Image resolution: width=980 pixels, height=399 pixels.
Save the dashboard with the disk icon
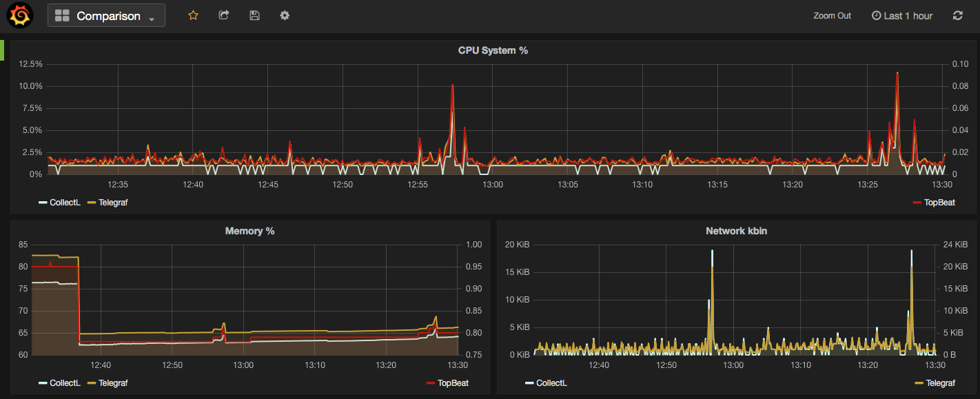[254, 15]
